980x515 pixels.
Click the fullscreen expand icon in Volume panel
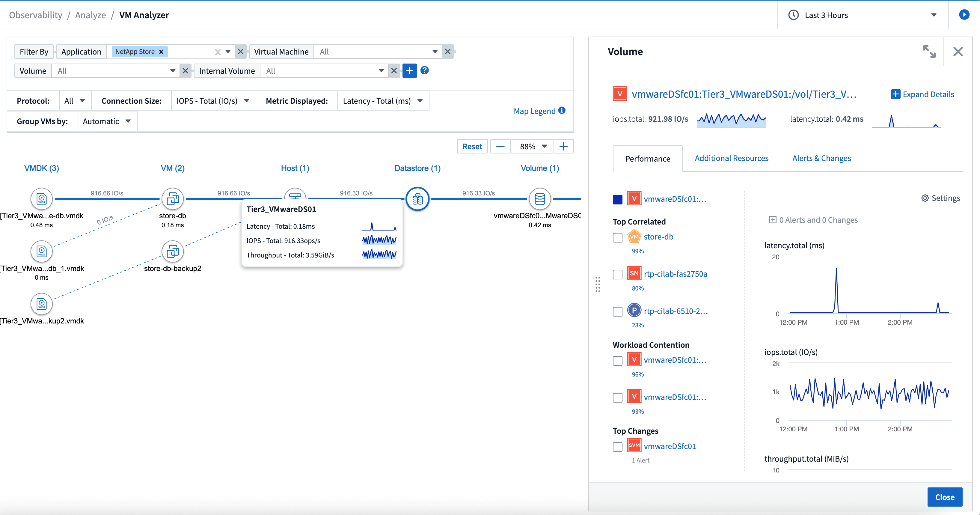point(930,51)
